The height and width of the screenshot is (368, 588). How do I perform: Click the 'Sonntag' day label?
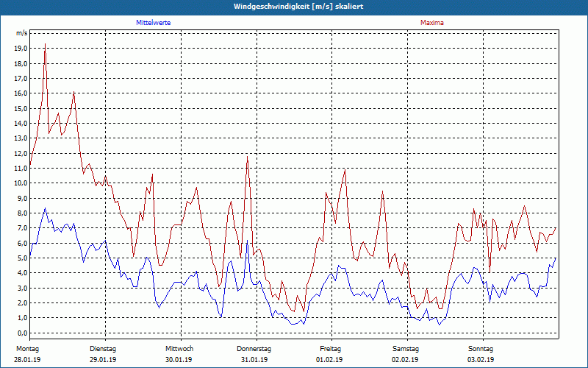(x=481, y=349)
